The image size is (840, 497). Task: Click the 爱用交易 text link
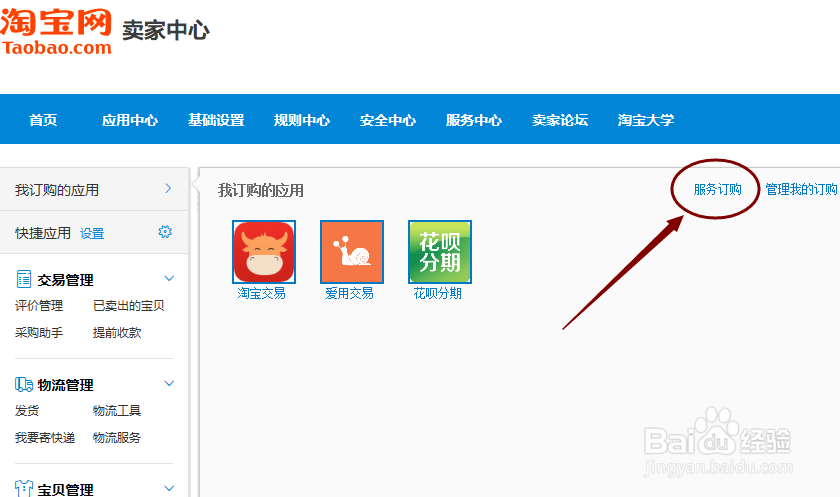pyautogui.click(x=349, y=293)
